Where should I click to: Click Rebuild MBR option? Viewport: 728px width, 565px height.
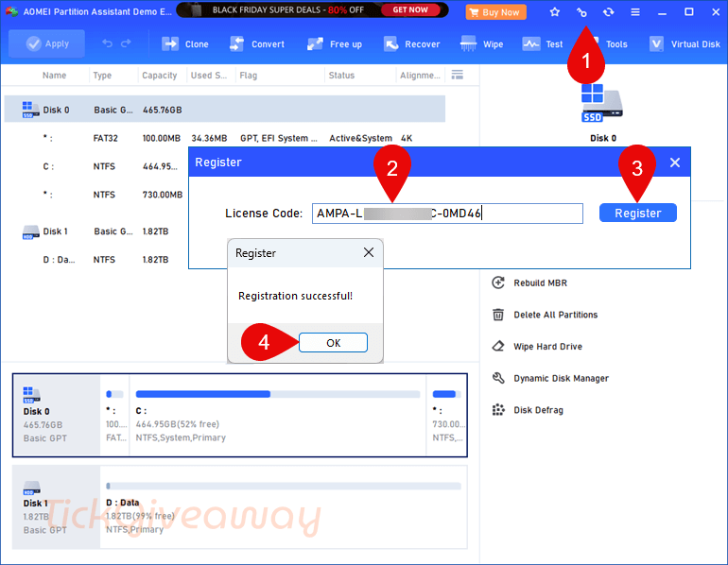(x=540, y=282)
